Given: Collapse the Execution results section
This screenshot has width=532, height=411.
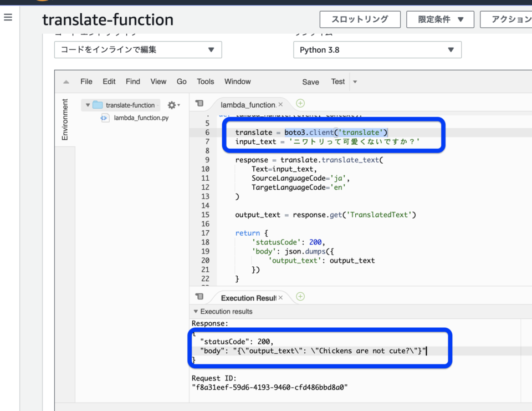Looking at the screenshot, I should [x=196, y=312].
